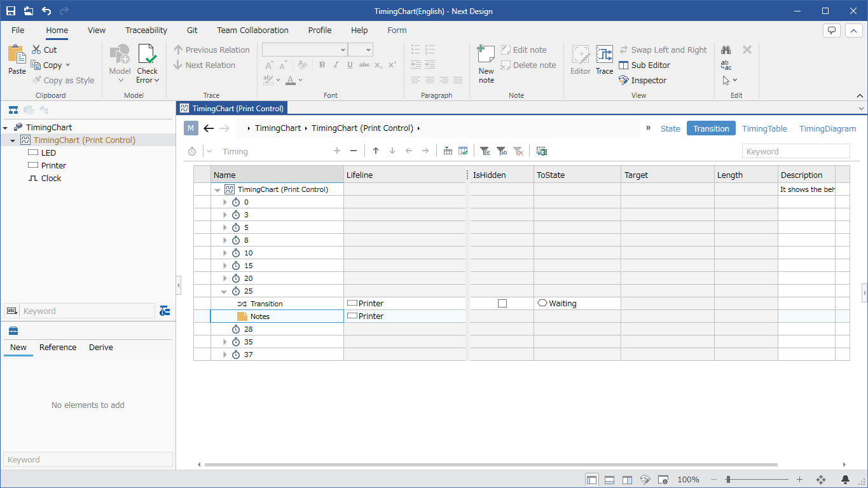
Task: Switch to the TimingTable view
Action: [x=764, y=128]
